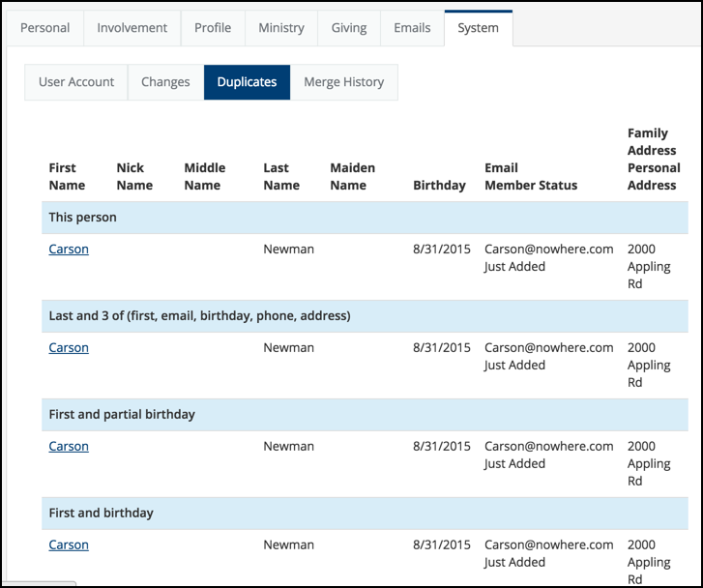This screenshot has width=703, height=588.
Task: Click the Birthday column header
Action: [x=439, y=186]
